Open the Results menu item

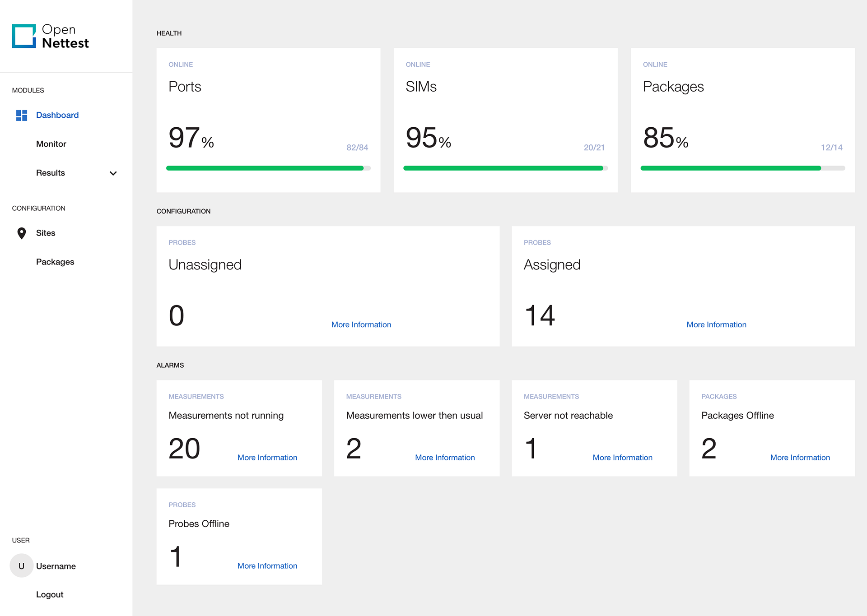click(51, 173)
